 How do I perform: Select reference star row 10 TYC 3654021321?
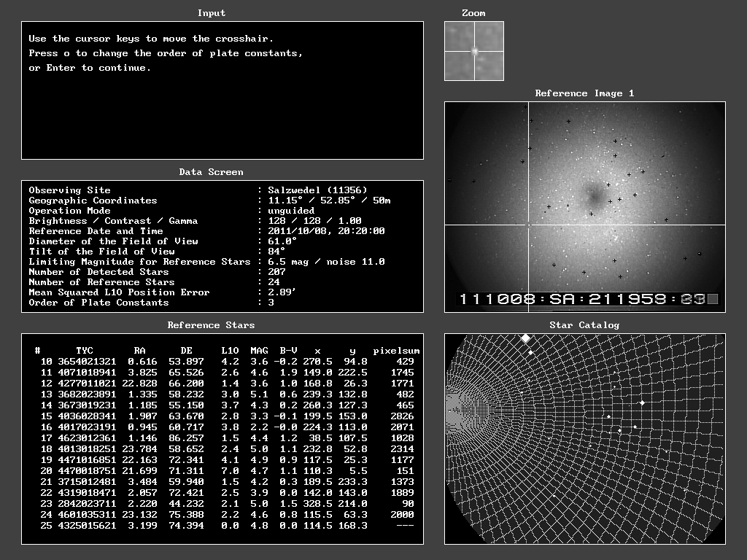[x=222, y=362]
